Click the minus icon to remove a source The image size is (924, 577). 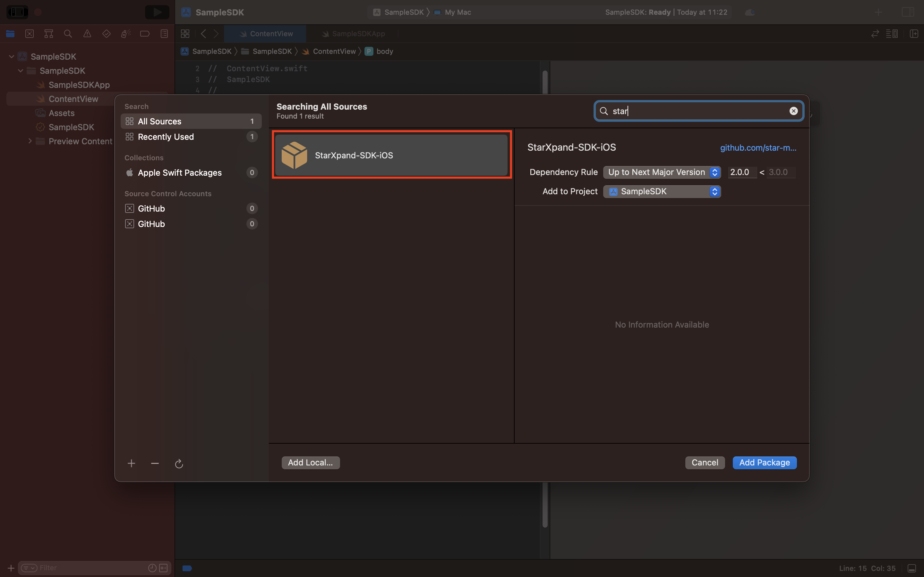point(155,463)
